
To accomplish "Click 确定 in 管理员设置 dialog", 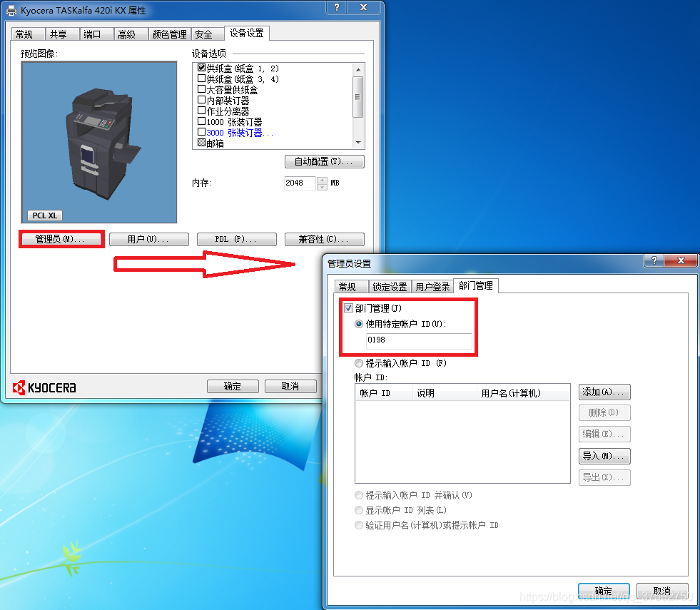I will [x=604, y=591].
